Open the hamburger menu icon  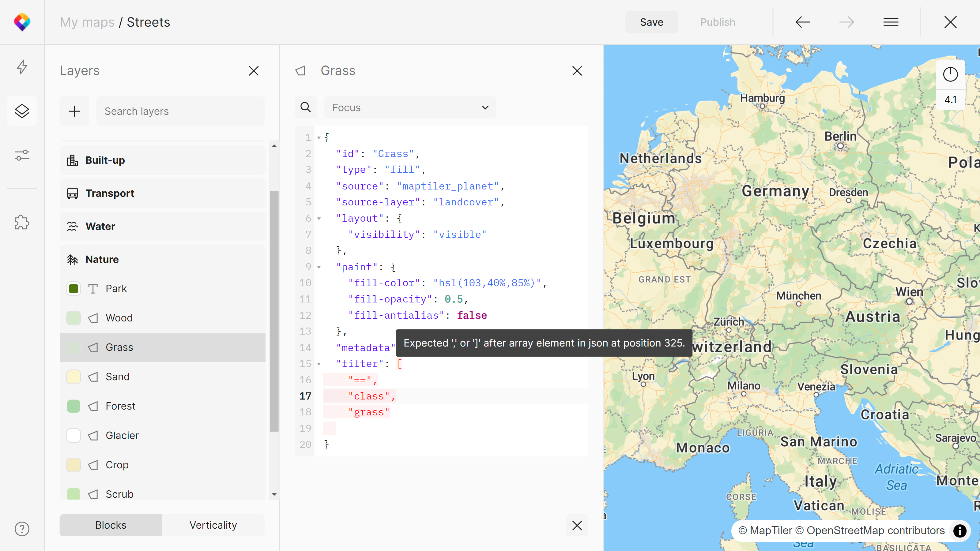pyautogui.click(x=891, y=22)
